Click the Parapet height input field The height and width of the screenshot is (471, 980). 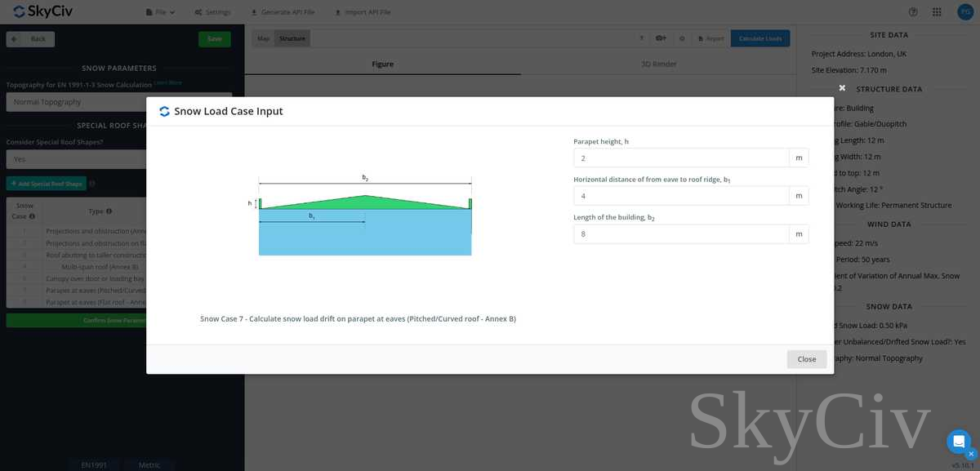coord(681,158)
